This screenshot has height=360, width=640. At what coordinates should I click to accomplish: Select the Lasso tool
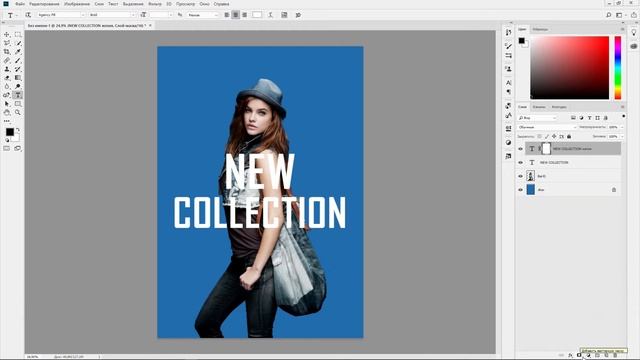point(7,43)
